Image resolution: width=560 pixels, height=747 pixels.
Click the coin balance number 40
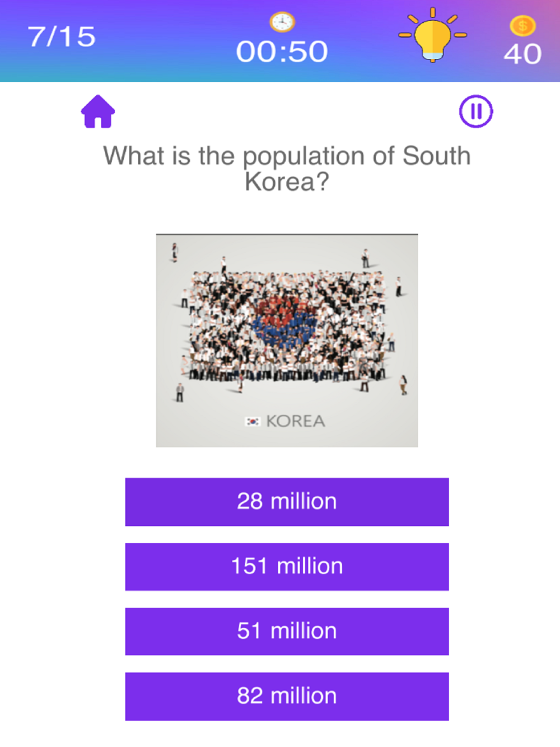[x=522, y=54]
